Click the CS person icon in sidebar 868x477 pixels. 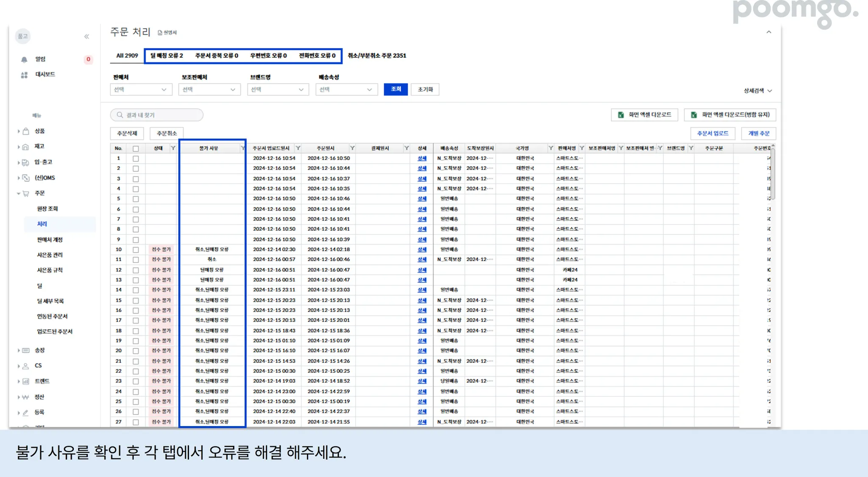pyautogui.click(x=26, y=365)
